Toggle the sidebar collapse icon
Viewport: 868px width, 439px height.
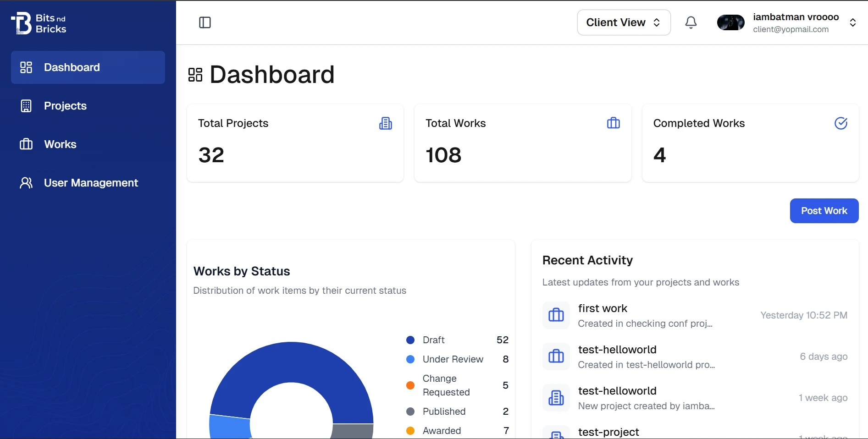(205, 22)
